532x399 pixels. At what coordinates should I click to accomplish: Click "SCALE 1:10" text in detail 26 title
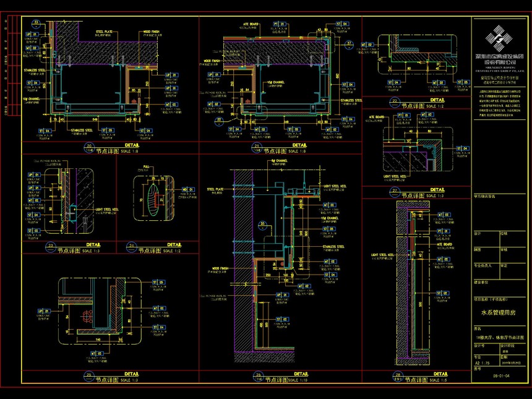pyautogui.click(x=298, y=380)
